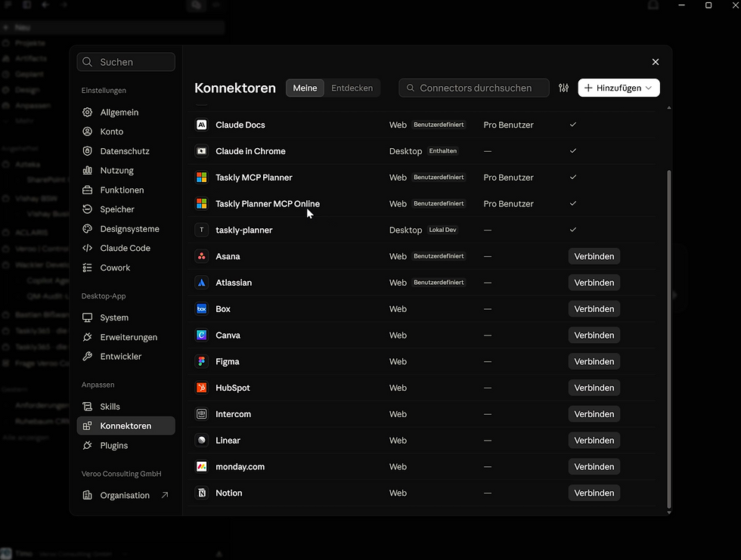This screenshot has height=560, width=741.
Task: Open Erweiterungen plug icon
Action: [x=88, y=337]
